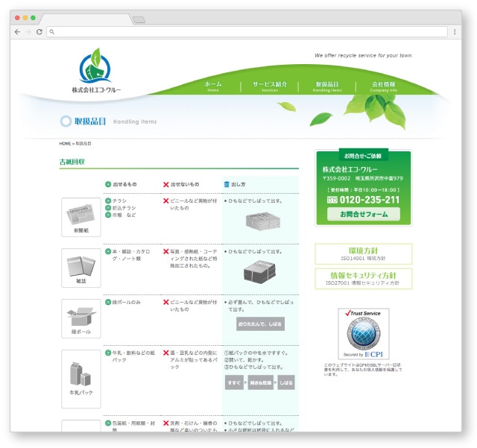Click the お問合せフォーム button
Image resolution: width=477 pixels, height=448 pixels.
[364, 214]
